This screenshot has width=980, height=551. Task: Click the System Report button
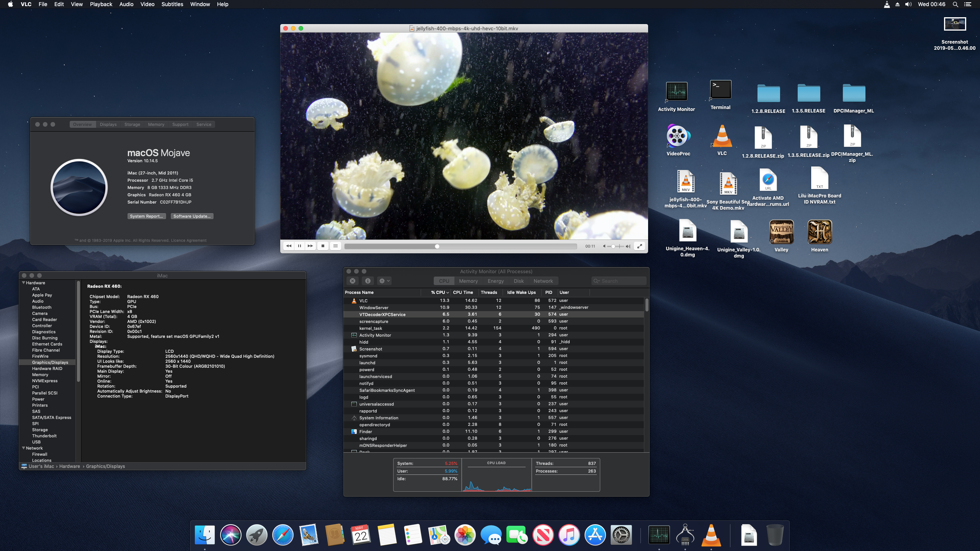pos(146,216)
